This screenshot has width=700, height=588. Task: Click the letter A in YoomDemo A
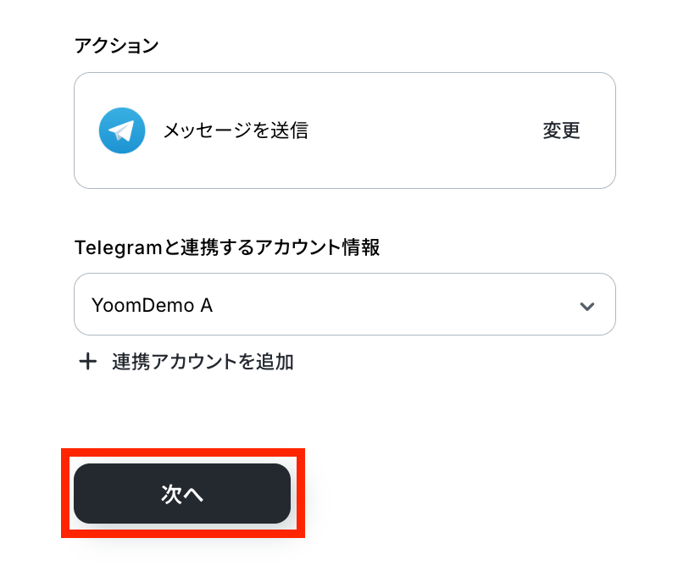tap(206, 305)
